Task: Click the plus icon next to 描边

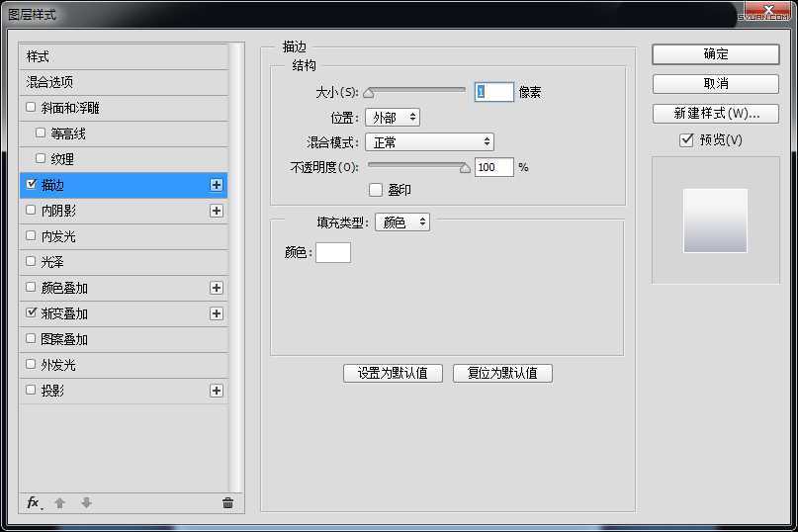Action: tap(217, 185)
